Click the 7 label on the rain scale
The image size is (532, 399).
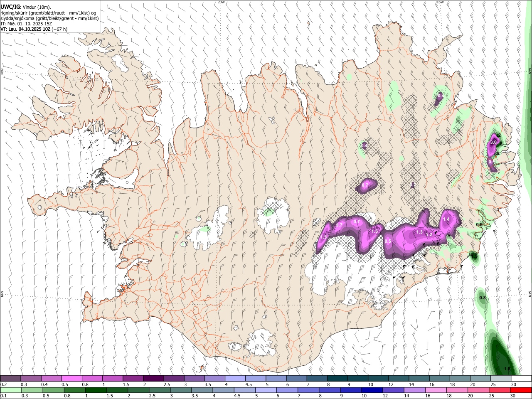[299, 396]
